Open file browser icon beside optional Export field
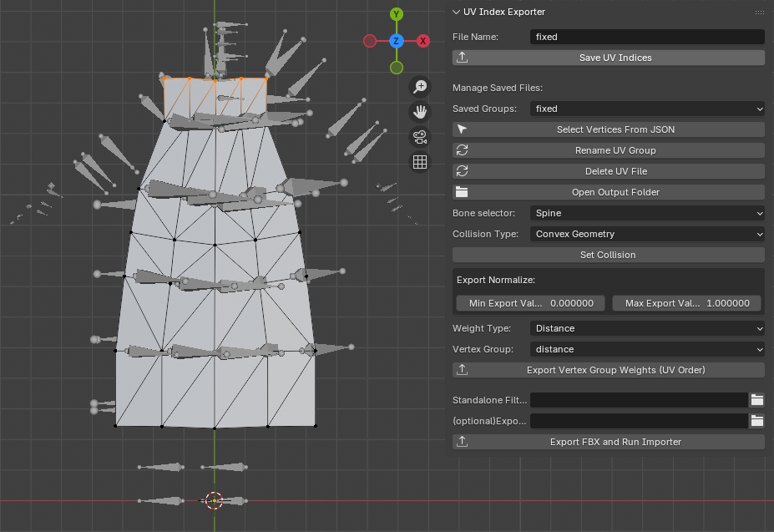This screenshot has height=532, width=774. click(757, 421)
